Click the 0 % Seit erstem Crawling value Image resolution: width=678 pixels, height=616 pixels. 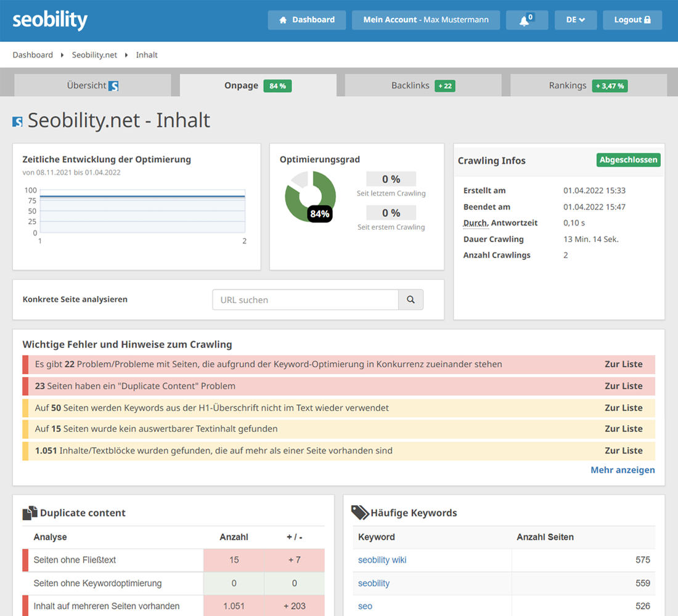(x=391, y=213)
